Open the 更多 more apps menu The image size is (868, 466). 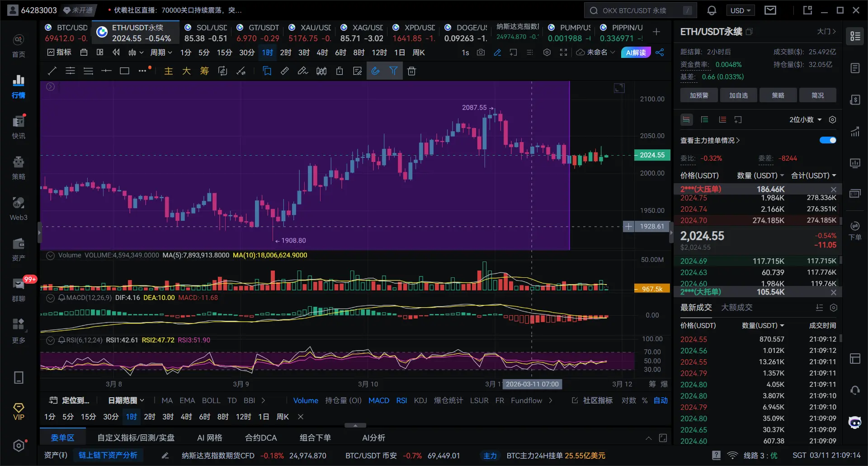tap(19, 331)
